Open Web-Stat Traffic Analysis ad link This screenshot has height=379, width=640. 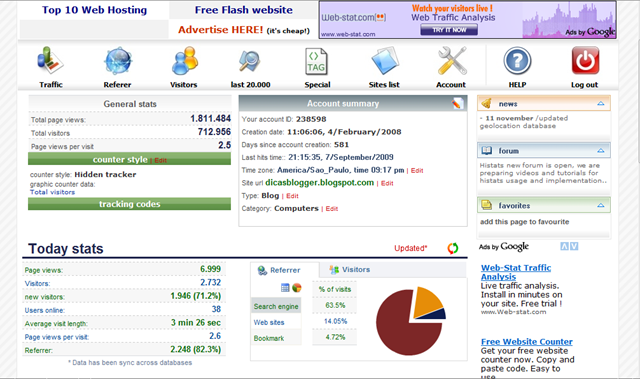(516, 272)
